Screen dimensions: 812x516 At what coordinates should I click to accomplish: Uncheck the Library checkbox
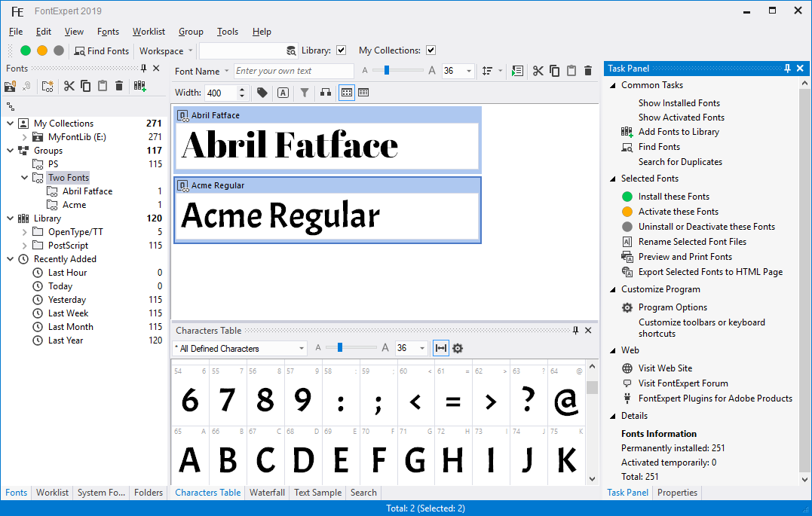tap(341, 50)
